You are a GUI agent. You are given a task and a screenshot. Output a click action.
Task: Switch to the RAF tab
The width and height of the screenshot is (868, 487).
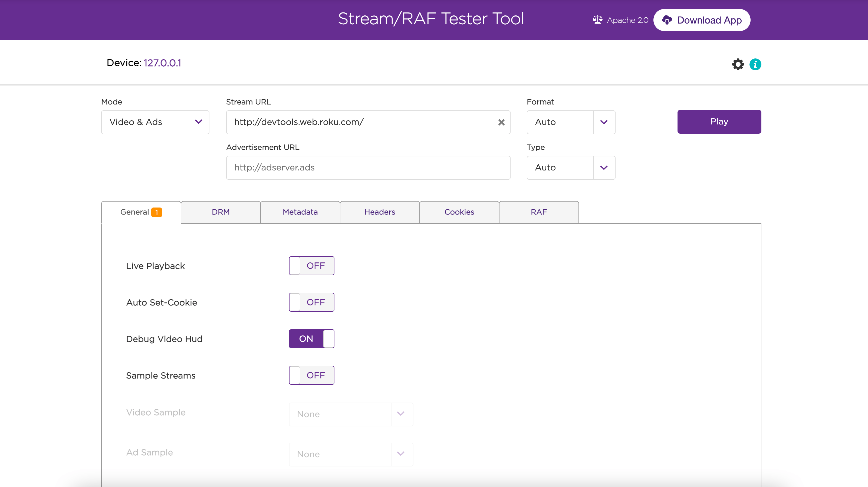click(538, 212)
